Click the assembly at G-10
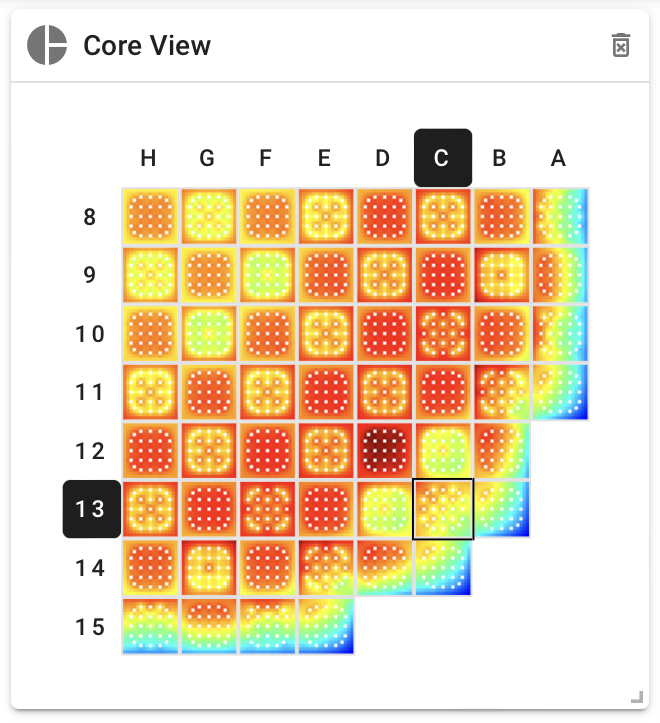Screen dimensions: 660x723 [208, 333]
